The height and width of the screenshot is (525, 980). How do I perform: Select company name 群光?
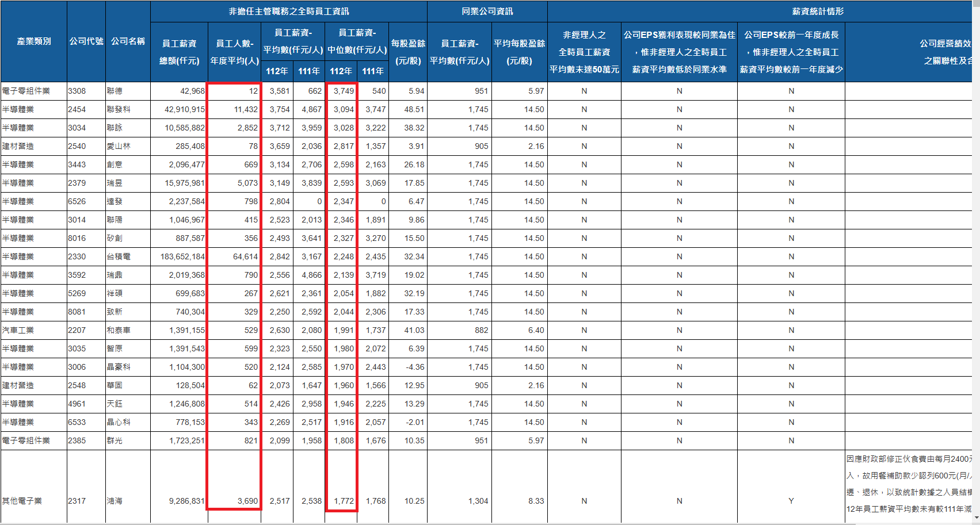tap(115, 440)
